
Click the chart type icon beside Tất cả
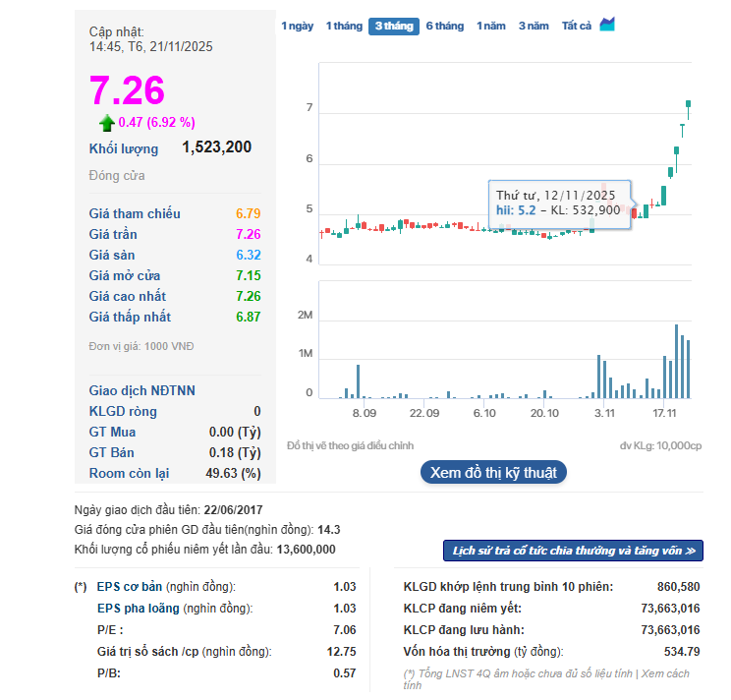coord(607,25)
